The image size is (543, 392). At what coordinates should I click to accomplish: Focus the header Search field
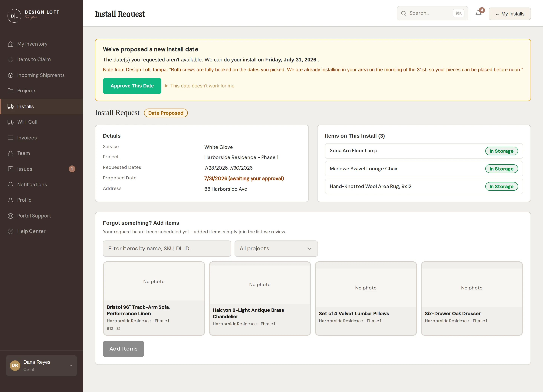pos(432,13)
